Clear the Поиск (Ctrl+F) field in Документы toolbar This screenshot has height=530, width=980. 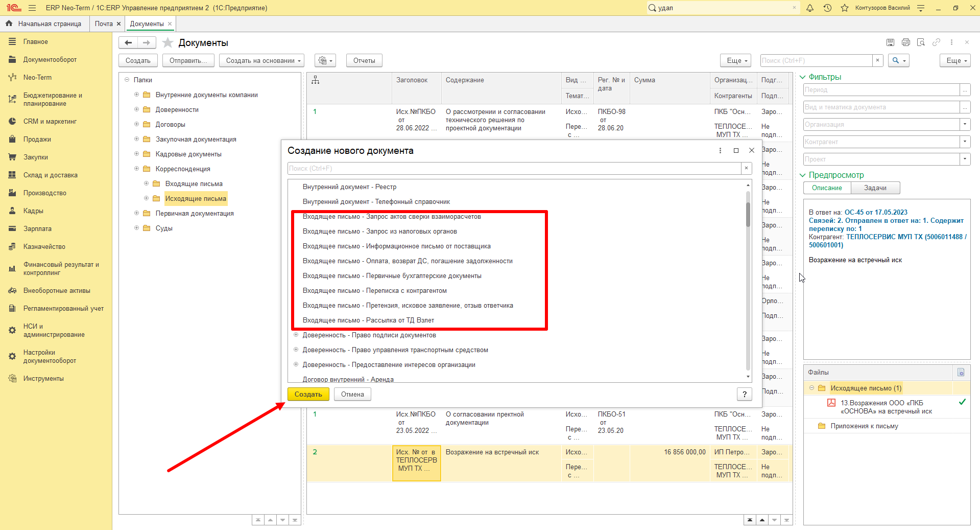tap(877, 60)
